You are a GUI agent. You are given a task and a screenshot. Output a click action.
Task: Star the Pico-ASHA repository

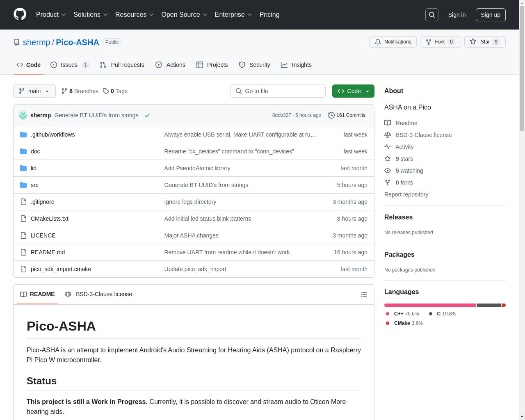coord(485,42)
